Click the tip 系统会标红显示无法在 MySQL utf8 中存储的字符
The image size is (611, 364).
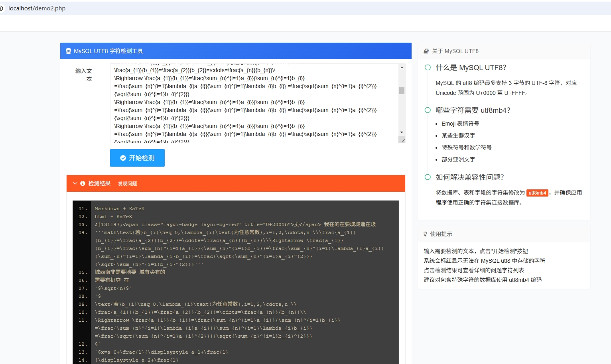click(x=484, y=261)
